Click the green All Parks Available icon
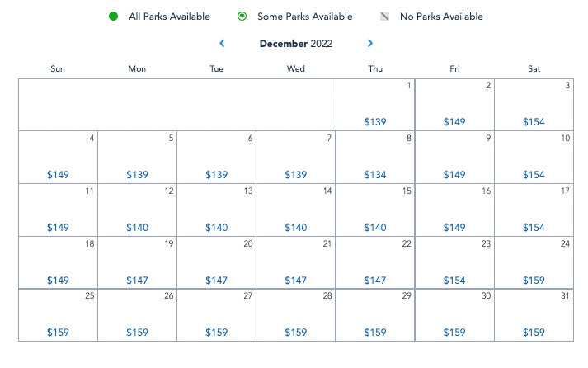This screenshot has width=588, height=368. coord(113,17)
